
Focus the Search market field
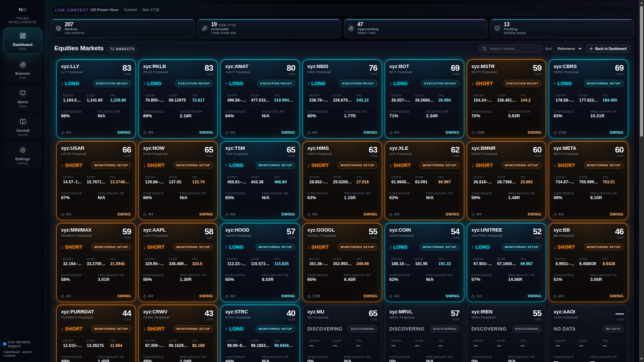[x=511, y=49]
